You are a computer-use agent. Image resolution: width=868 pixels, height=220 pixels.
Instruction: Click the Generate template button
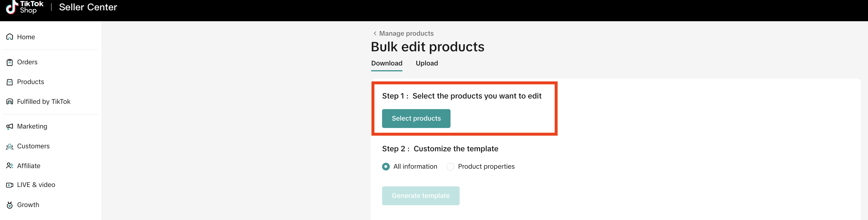point(420,196)
